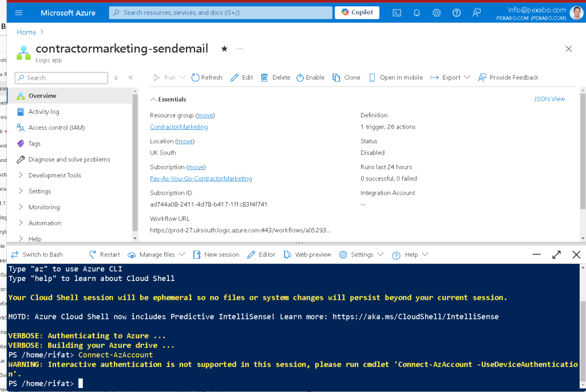
Task: Click the expand/collapse all menu groups arrows
Action: point(116,78)
